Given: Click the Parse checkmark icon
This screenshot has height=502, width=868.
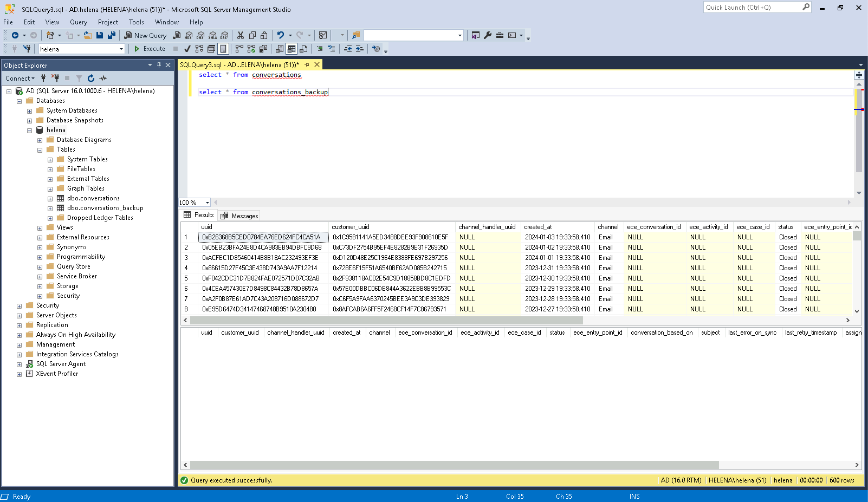Looking at the screenshot, I should [187, 49].
